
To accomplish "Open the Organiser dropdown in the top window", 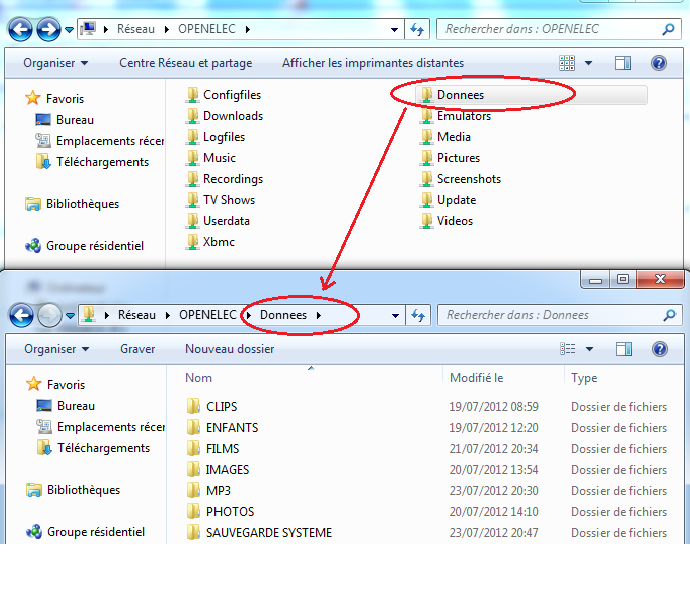I will coord(56,63).
